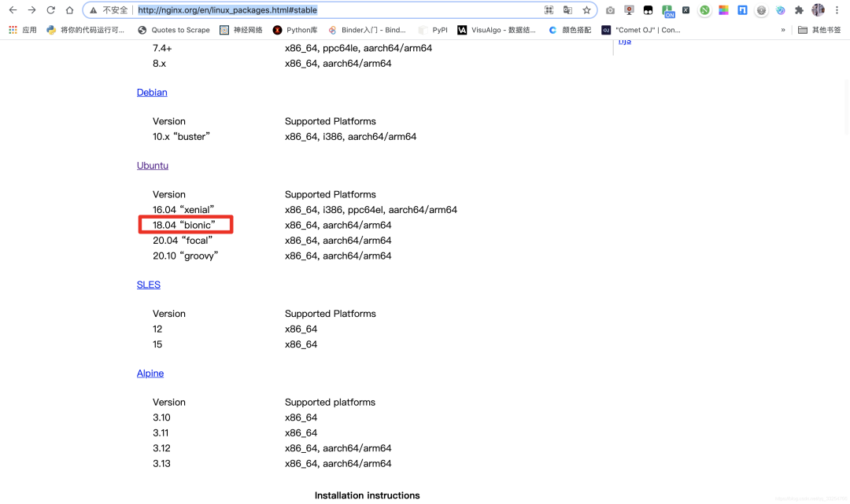Click the rainbow color stripes extension icon
The height and width of the screenshot is (504, 850).
[x=724, y=10]
